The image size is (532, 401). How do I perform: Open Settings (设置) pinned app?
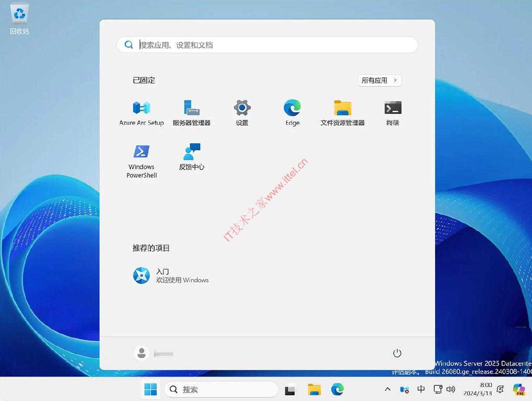click(x=242, y=113)
